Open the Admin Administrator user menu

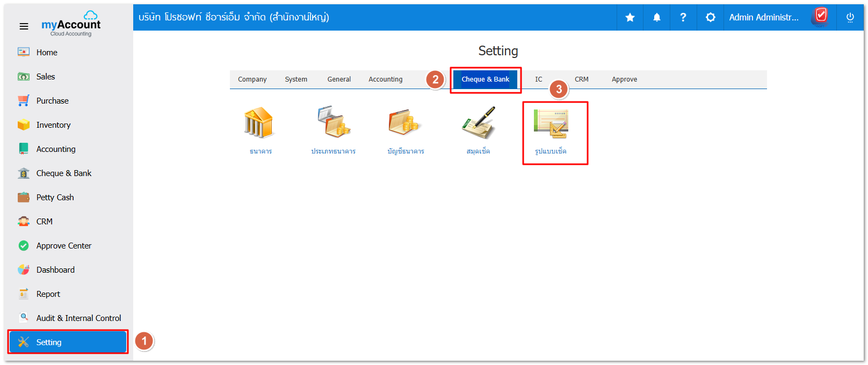763,18
